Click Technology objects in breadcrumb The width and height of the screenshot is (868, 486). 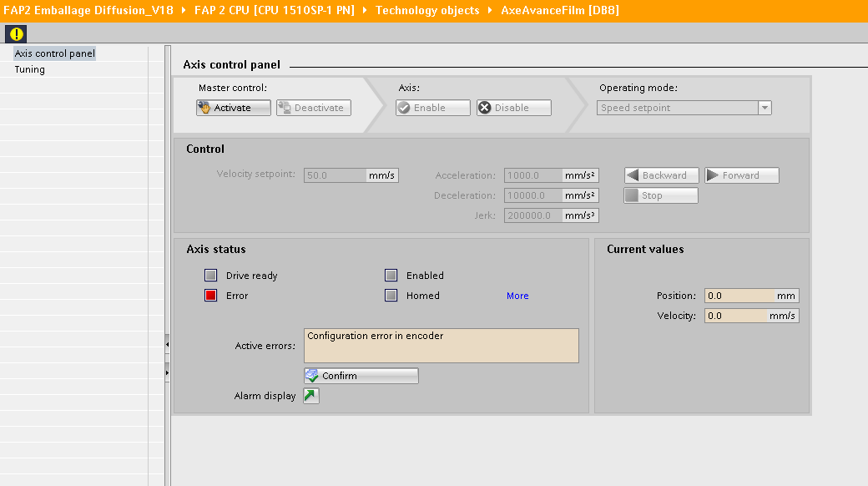(427, 10)
